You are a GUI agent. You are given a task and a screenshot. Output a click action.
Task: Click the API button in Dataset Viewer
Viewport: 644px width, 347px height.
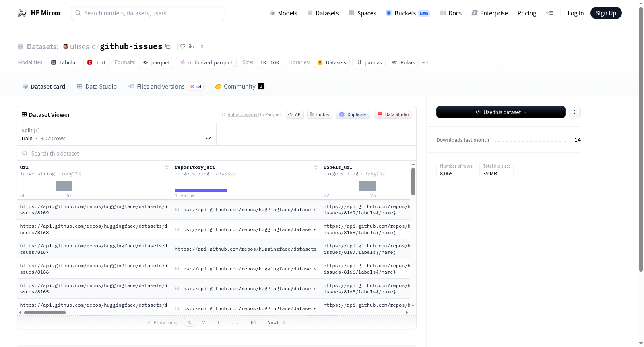coord(295,114)
